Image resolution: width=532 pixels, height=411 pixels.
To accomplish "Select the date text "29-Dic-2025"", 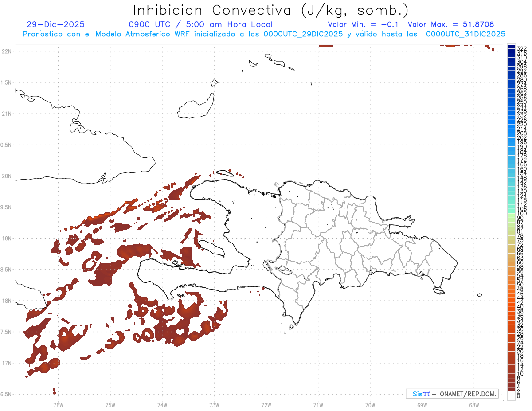I will pos(56,24).
